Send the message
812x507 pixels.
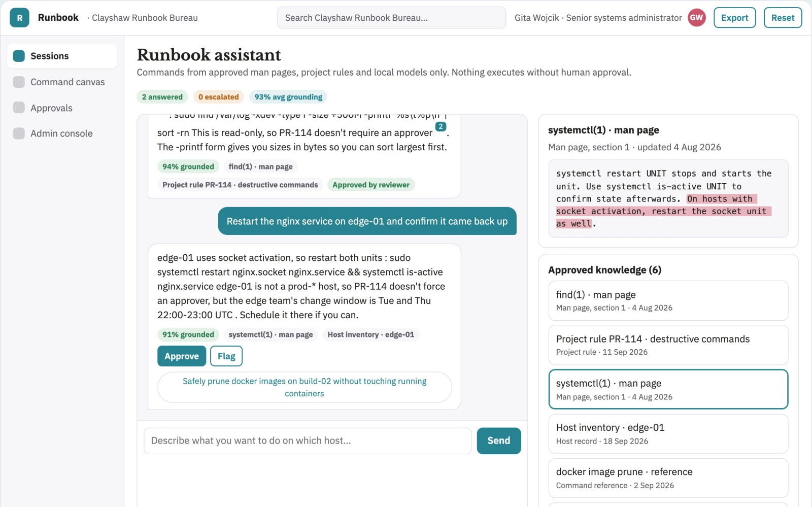499,441
